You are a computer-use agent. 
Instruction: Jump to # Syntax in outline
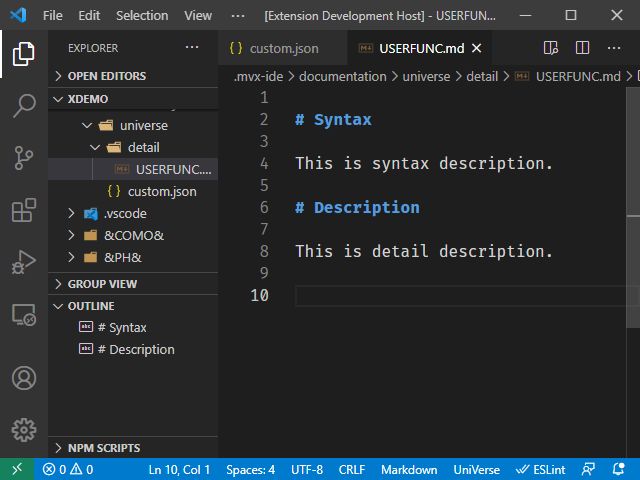click(133, 327)
